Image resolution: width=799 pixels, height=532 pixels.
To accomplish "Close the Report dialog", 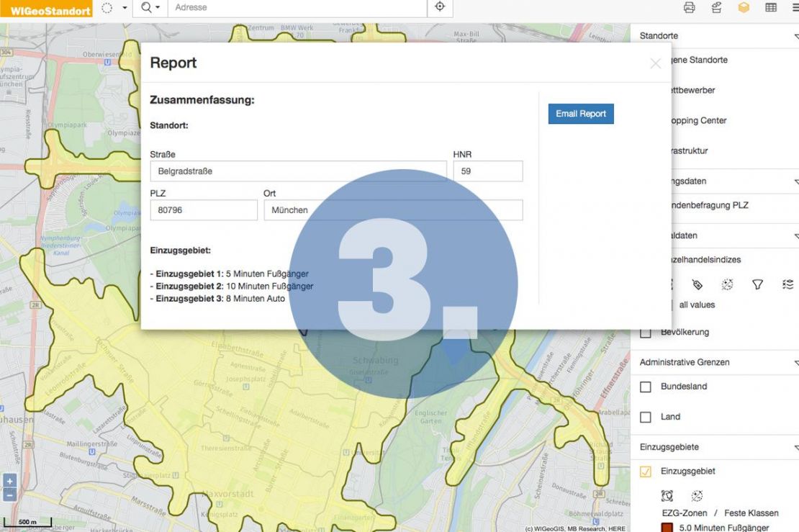I will pyautogui.click(x=655, y=63).
